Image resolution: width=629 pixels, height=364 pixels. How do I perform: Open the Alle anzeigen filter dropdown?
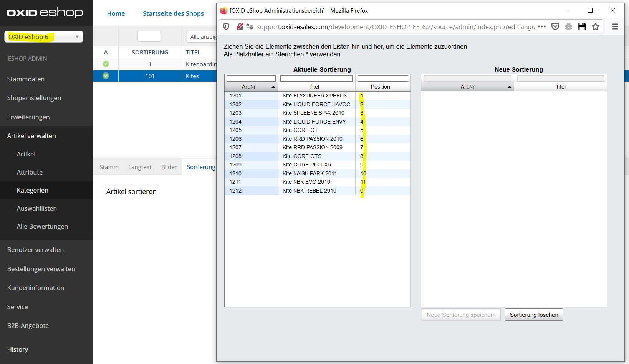pos(201,37)
